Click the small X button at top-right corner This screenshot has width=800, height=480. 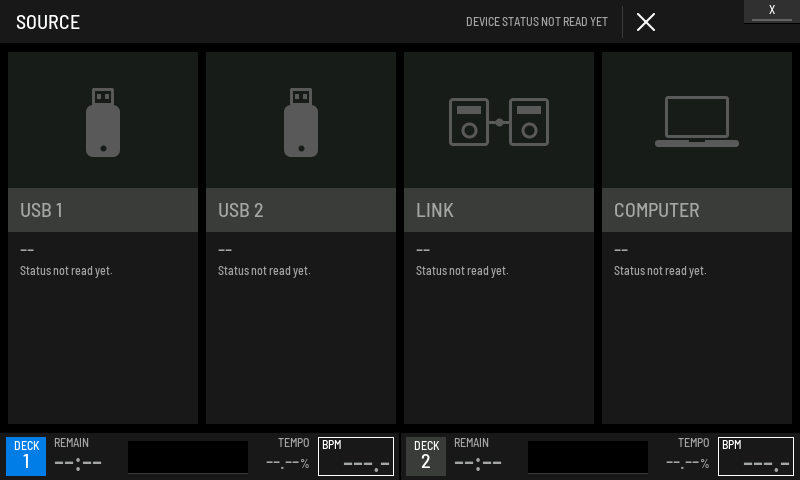772,10
